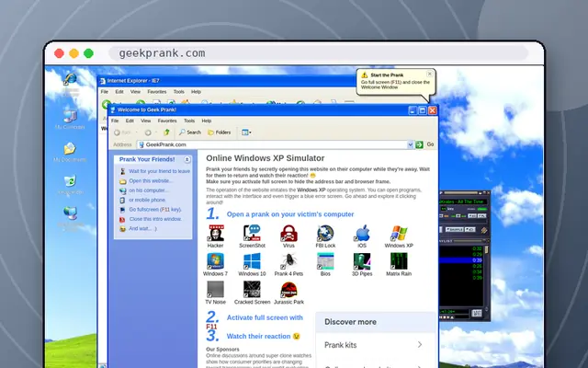Viewport: 588px width, 368px height.
Task: Click the green Go arrow icon
Action: pyautogui.click(x=419, y=144)
